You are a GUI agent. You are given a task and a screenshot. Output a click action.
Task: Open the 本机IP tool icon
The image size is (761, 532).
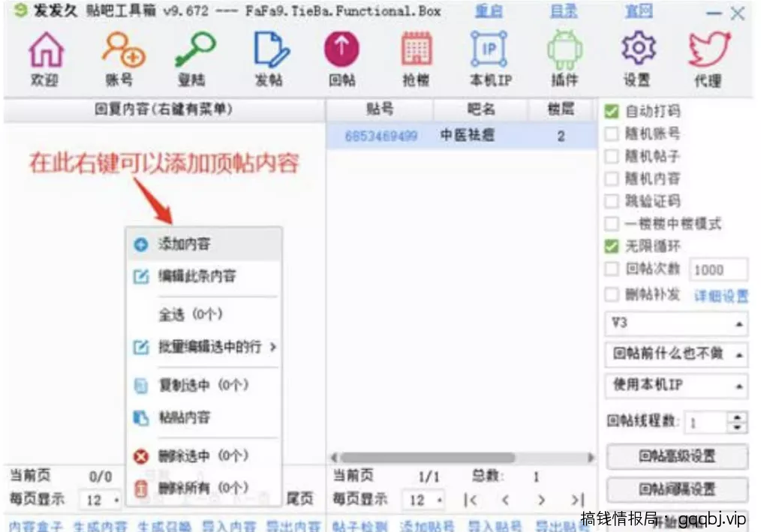click(x=489, y=53)
